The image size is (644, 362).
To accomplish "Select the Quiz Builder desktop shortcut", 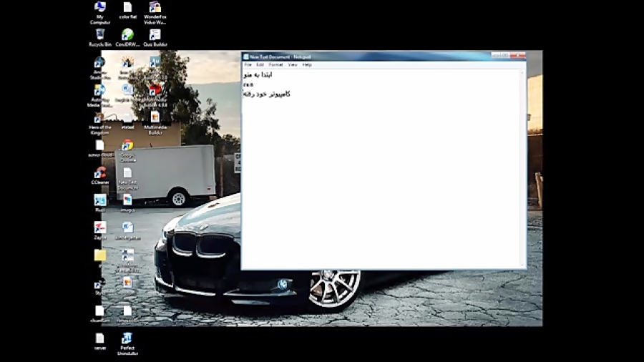I will pos(155,37).
